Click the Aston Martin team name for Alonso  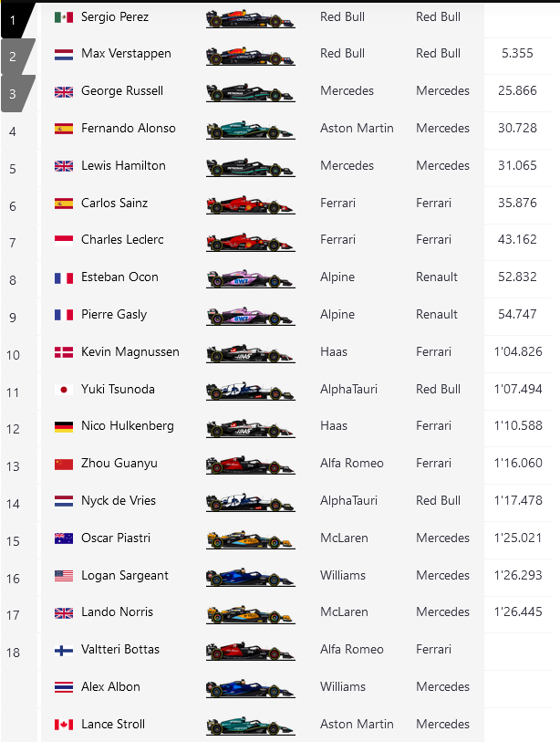pos(357,129)
